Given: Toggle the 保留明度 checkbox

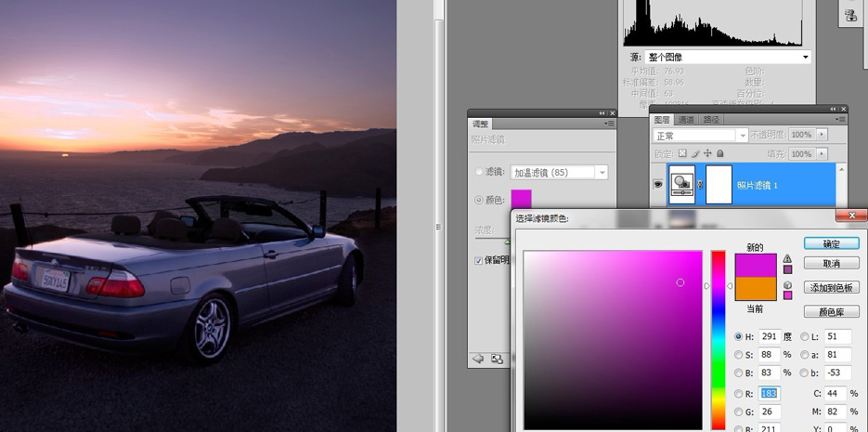Looking at the screenshot, I should pyautogui.click(x=479, y=260).
